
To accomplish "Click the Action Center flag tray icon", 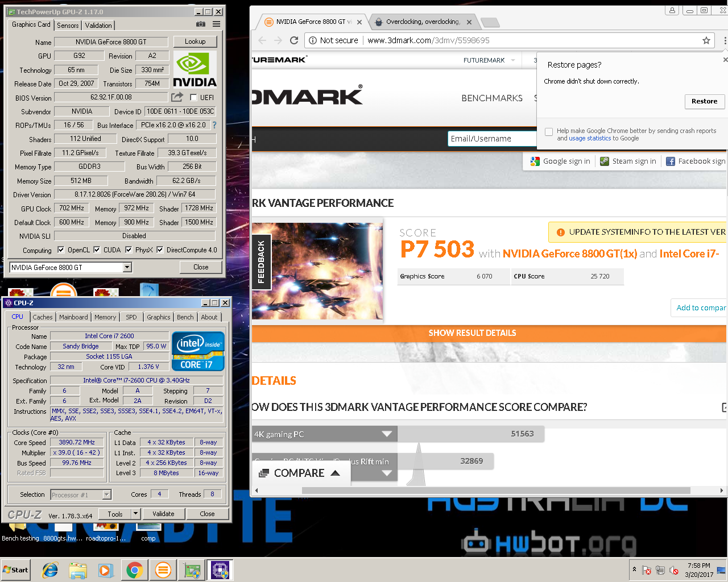I will point(647,570).
